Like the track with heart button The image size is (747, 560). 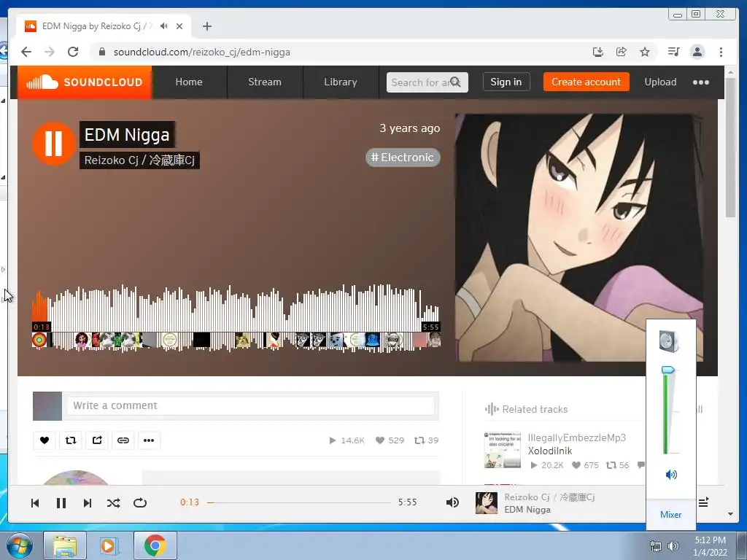click(44, 440)
